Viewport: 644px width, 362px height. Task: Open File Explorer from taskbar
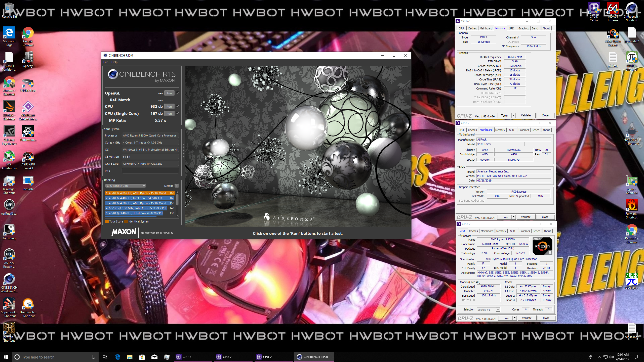coord(130,357)
